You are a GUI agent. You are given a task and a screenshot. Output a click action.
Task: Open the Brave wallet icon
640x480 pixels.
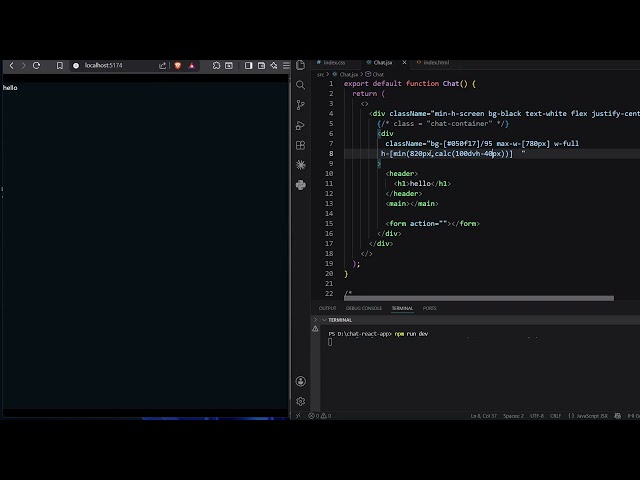[x=261, y=65]
